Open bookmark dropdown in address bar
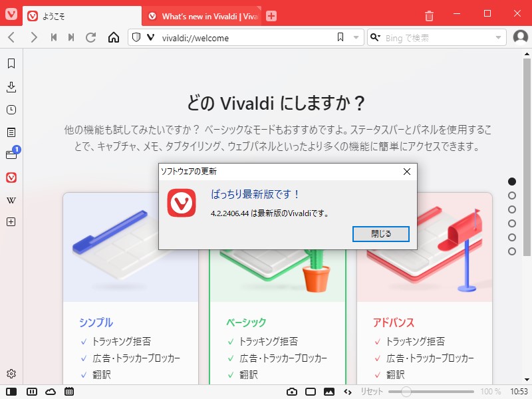Screen dimensions: 532x399 pos(357,38)
